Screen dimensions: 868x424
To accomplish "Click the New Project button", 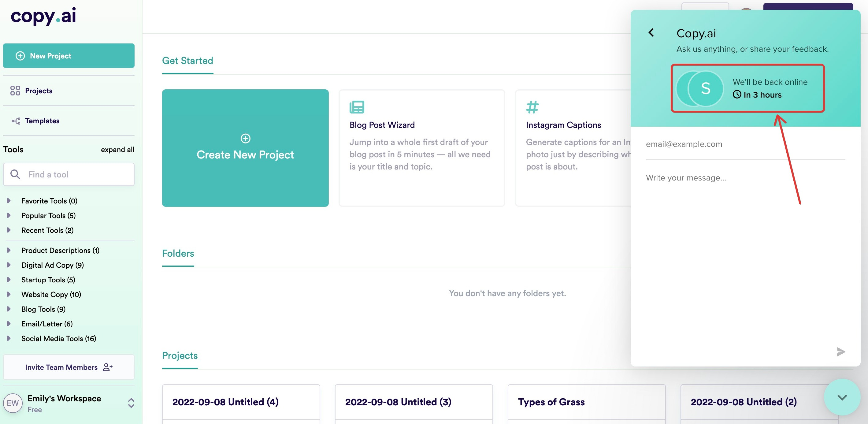I will [69, 56].
